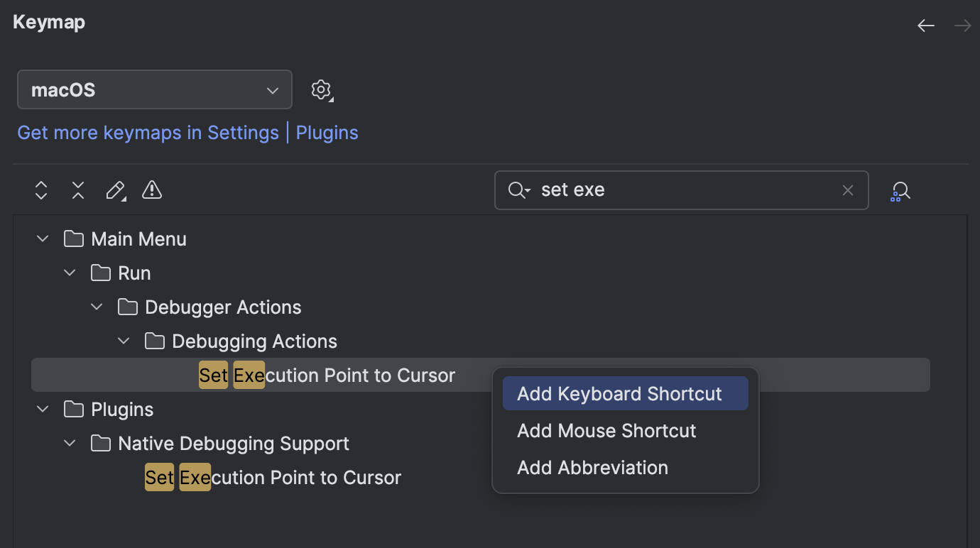Choose Add Mouse Shortcut menu entry
Screen dimensions: 980x548
(x=606, y=431)
